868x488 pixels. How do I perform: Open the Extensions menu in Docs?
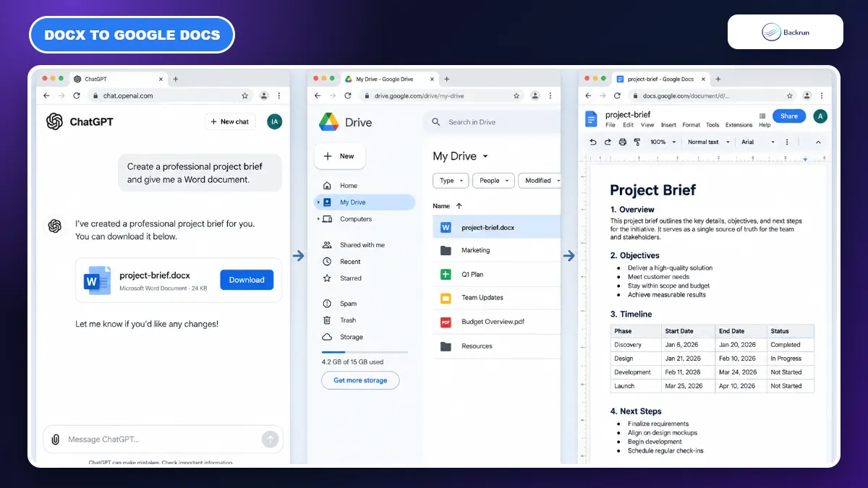pos(739,125)
